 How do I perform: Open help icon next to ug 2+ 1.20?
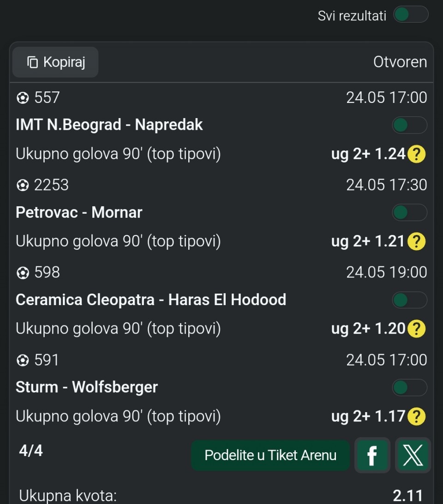pyautogui.click(x=416, y=329)
